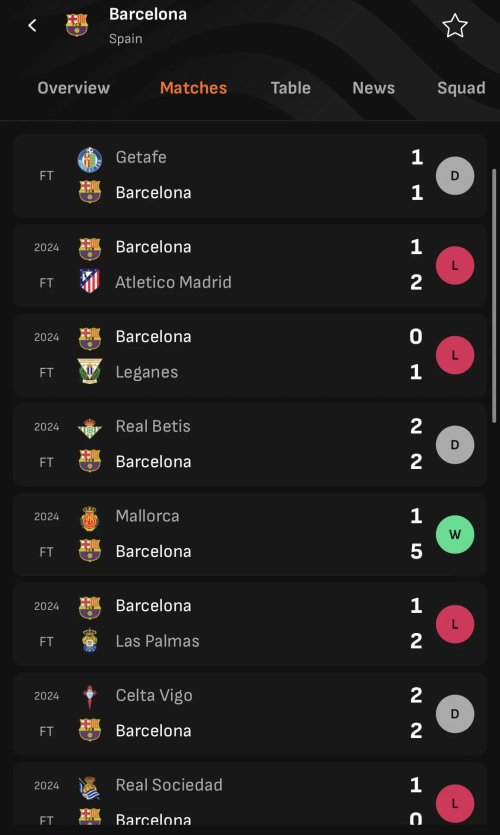Click the Las Palmas crest icon
This screenshot has height=835, width=500.
(89, 641)
